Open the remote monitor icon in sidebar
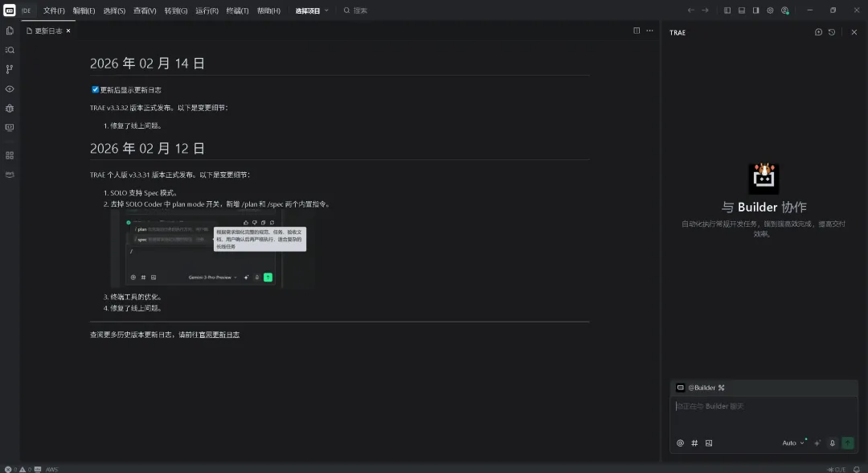This screenshot has width=868, height=473. point(10,127)
